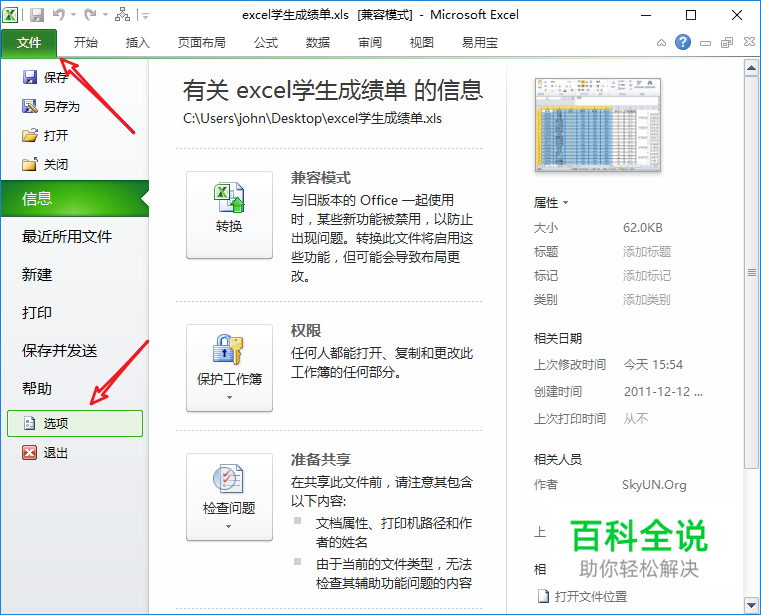Choose 另存为 Save As

point(51,106)
